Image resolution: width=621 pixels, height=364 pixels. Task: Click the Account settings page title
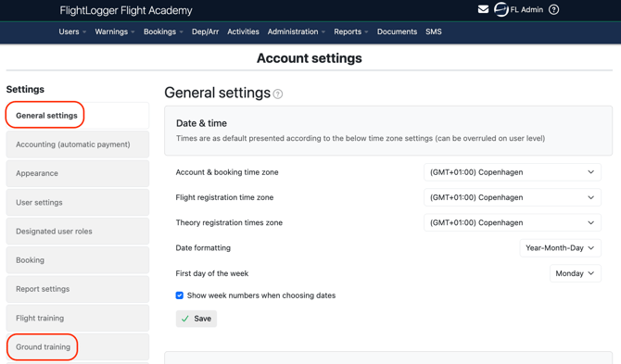(310, 58)
